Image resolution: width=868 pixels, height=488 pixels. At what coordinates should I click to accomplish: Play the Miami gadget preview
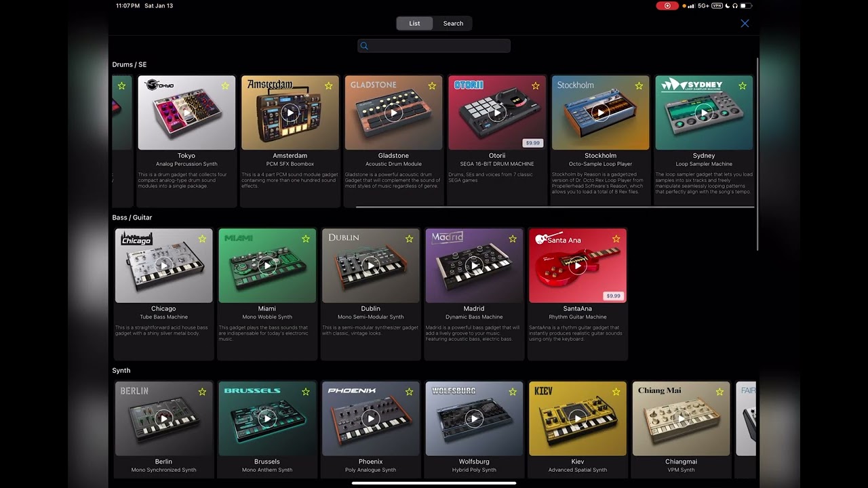tap(267, 266)
